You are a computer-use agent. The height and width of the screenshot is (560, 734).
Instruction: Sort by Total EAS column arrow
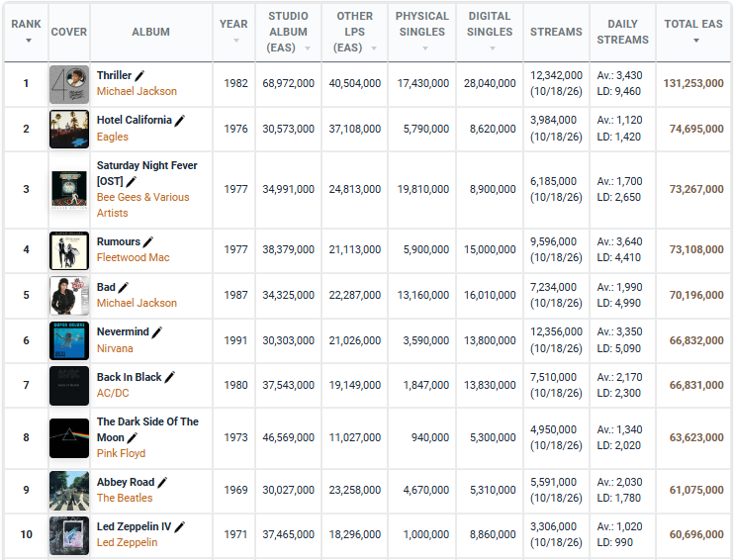point(696,41)
